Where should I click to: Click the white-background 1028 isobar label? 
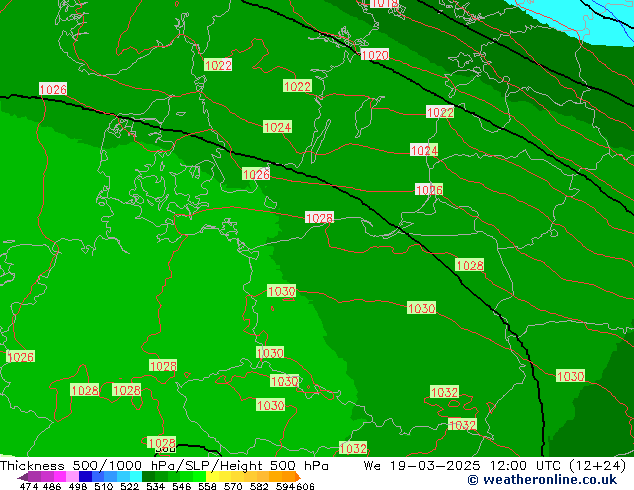(x=319, y=218)
